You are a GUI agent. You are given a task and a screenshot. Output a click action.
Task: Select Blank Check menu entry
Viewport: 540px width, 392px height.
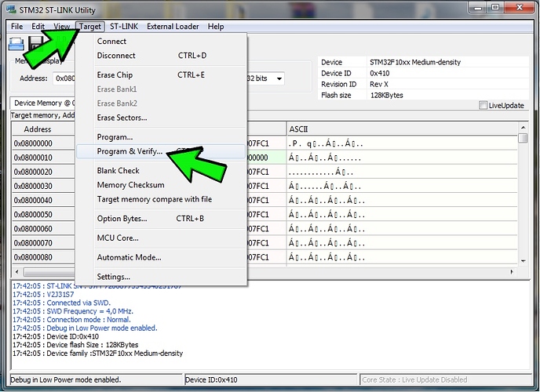point(161,171)
